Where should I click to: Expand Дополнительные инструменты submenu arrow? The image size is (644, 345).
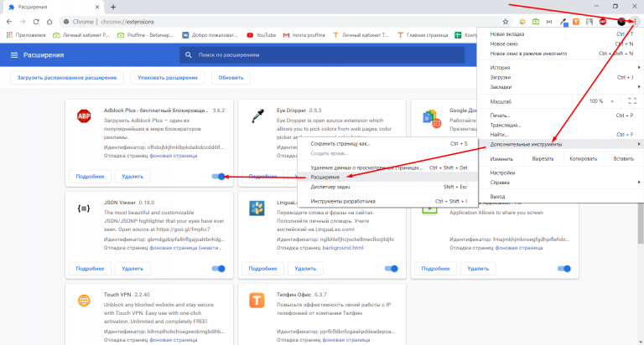(x=639, y=144)
